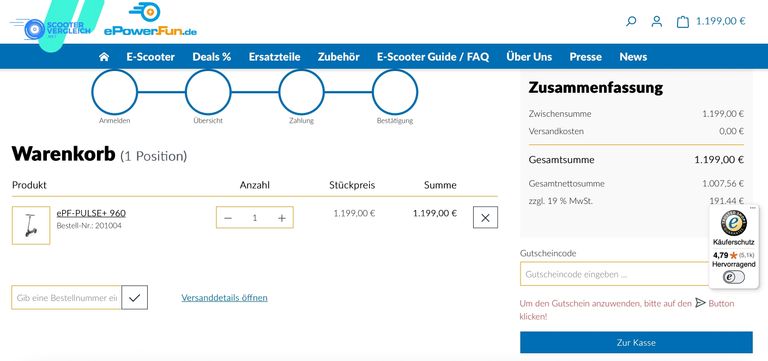Click the Trusted Shops 4,79 rating
This screenshot has height=361, width=768.
tap(721, 255)
